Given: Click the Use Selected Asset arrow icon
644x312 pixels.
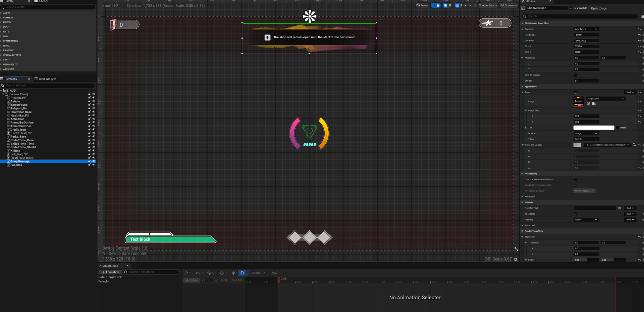Looking at the screenshot, I should [x=589, y=104].
